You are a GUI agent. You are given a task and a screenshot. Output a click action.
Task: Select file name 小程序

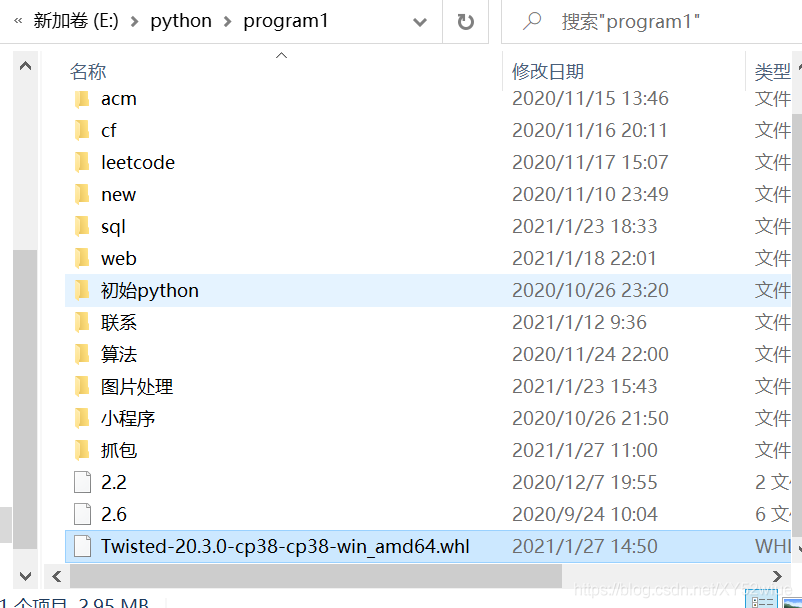click(x=128, y=418)
